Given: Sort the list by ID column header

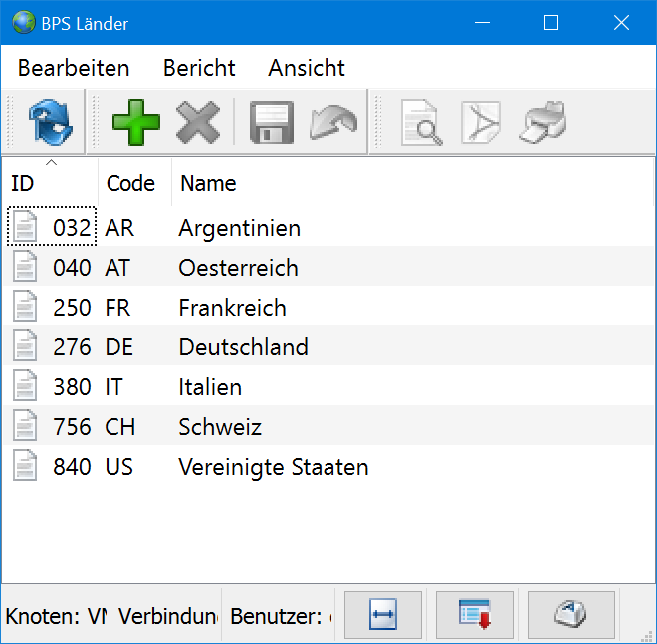Looking at the screenshot, I should (x=23, y=183).
